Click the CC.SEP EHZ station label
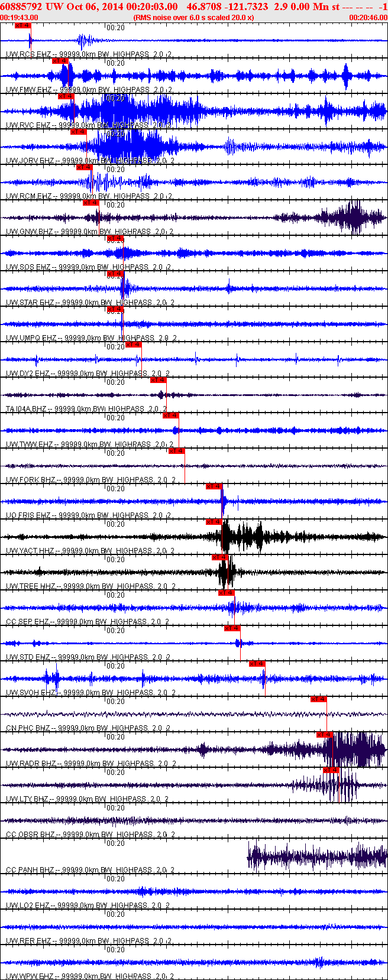Image resolution: width=388 pixels, height=980 pixels. 28,622
